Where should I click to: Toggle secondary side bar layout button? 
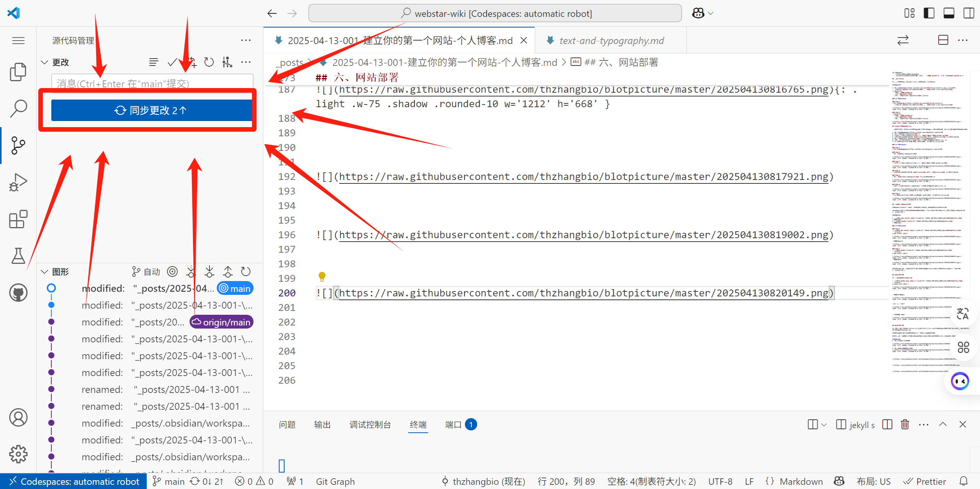[969, 13]
